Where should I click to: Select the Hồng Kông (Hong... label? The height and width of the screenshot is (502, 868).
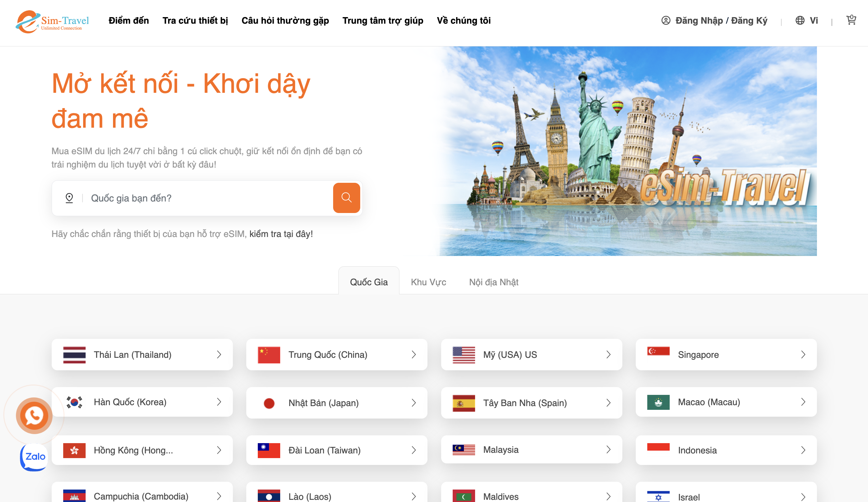pos(133,450)
